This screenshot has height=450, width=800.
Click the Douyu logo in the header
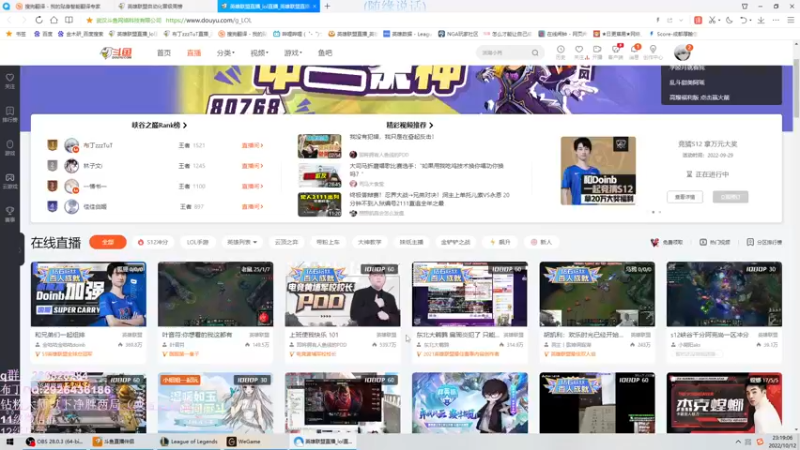point(116,53)
